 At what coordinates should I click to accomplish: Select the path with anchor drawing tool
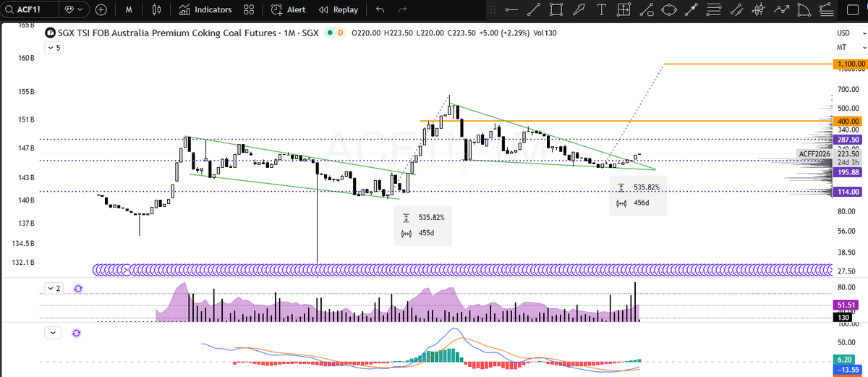point(646,10)
